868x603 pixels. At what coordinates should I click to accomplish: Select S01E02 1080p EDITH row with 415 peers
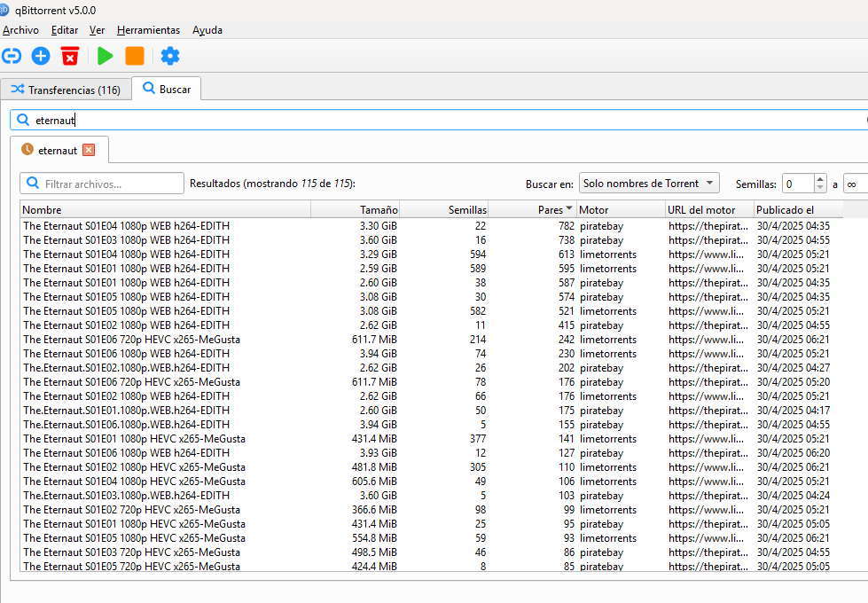(x=432, y=325)
